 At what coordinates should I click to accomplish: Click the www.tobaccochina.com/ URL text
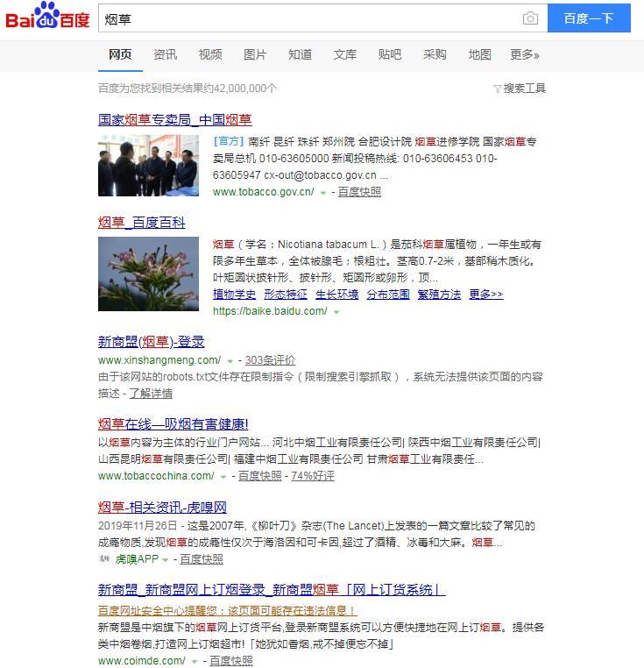tap(156, 476)
